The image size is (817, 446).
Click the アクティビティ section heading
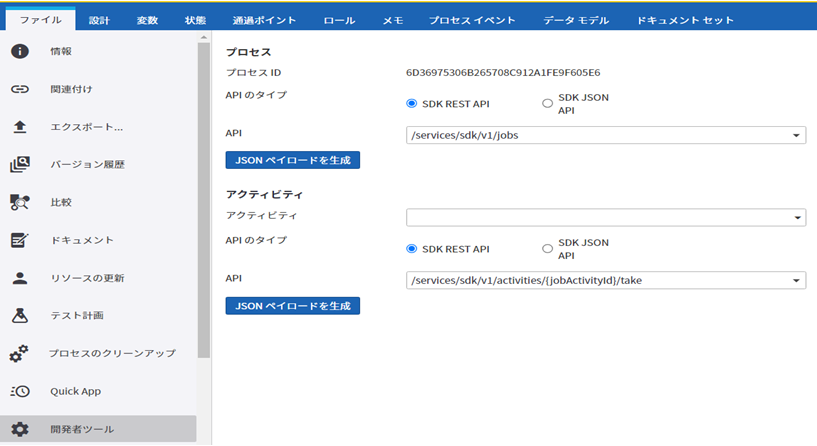click(264, 194)
